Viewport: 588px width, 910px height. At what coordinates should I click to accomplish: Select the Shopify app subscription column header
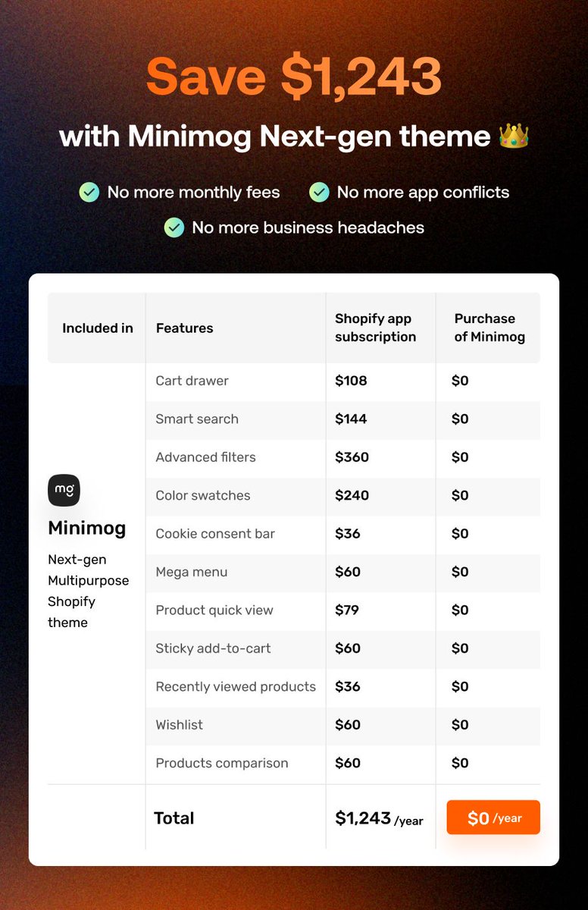click(x=376, y=328)
